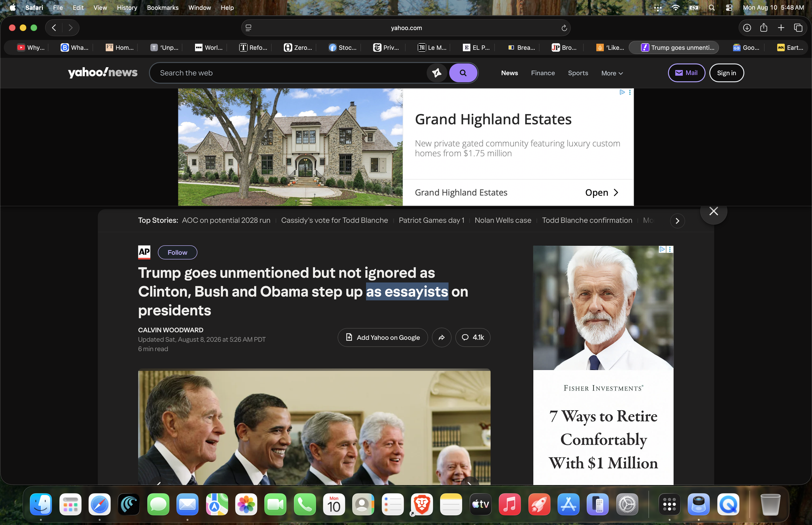
Task: Click the AI sparkle icon in search box
Action: pos(437,73)
